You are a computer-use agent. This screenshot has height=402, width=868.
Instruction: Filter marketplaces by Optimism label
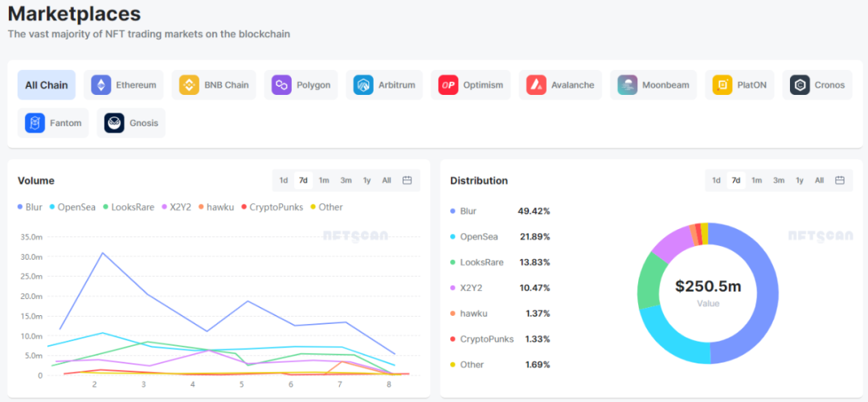pos(483,85)
